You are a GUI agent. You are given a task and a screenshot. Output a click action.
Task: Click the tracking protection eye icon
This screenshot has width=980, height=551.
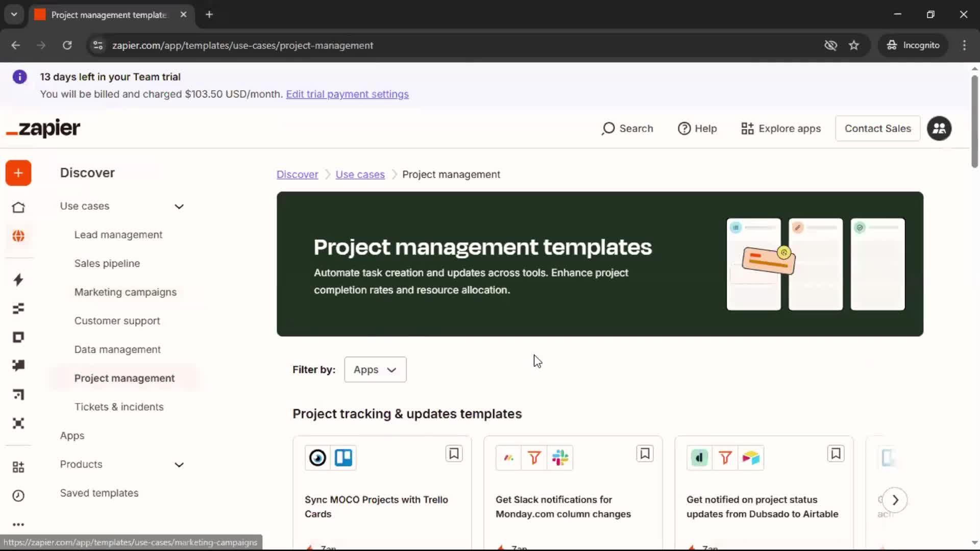pos(830,45)
